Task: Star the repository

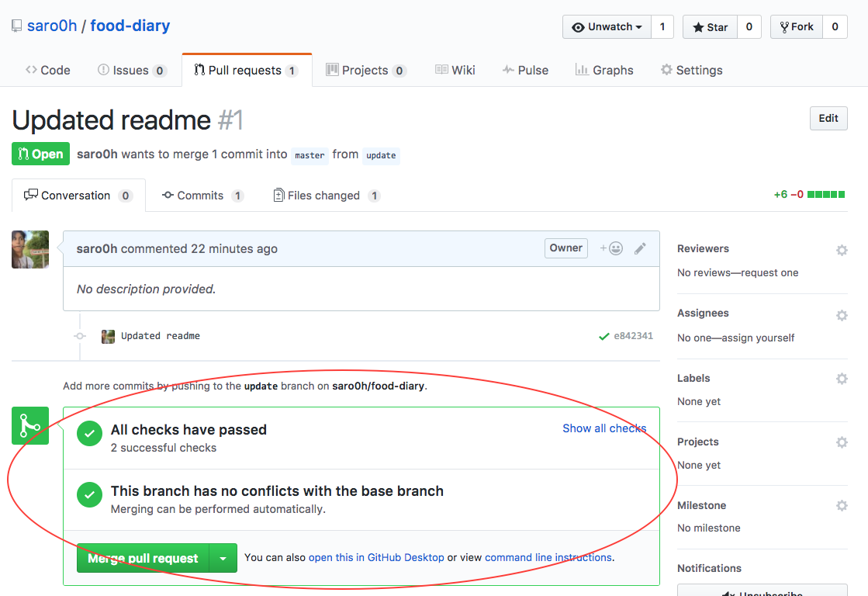Action: (711, 26)
